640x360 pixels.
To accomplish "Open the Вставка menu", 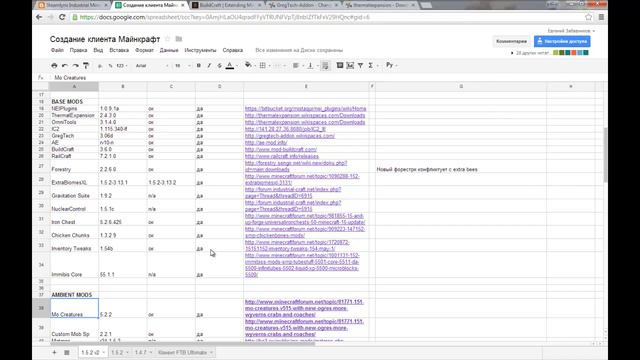I will pyautogui.click(x=119, y=50).
